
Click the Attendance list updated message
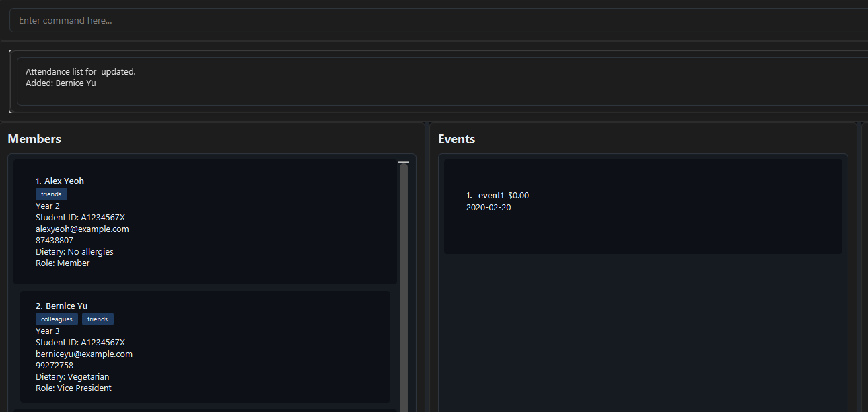click(x=81, y=71)
